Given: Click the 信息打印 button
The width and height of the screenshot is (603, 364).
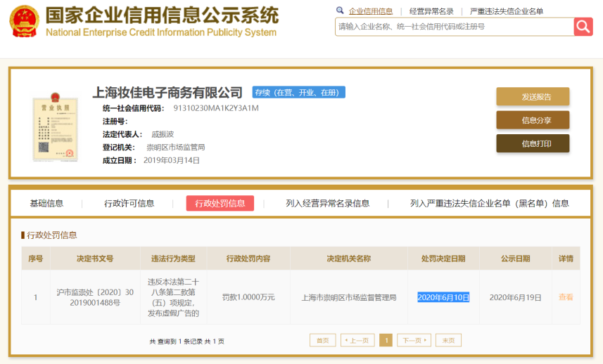Looking at the screenshot, I should tap(533, 143).
